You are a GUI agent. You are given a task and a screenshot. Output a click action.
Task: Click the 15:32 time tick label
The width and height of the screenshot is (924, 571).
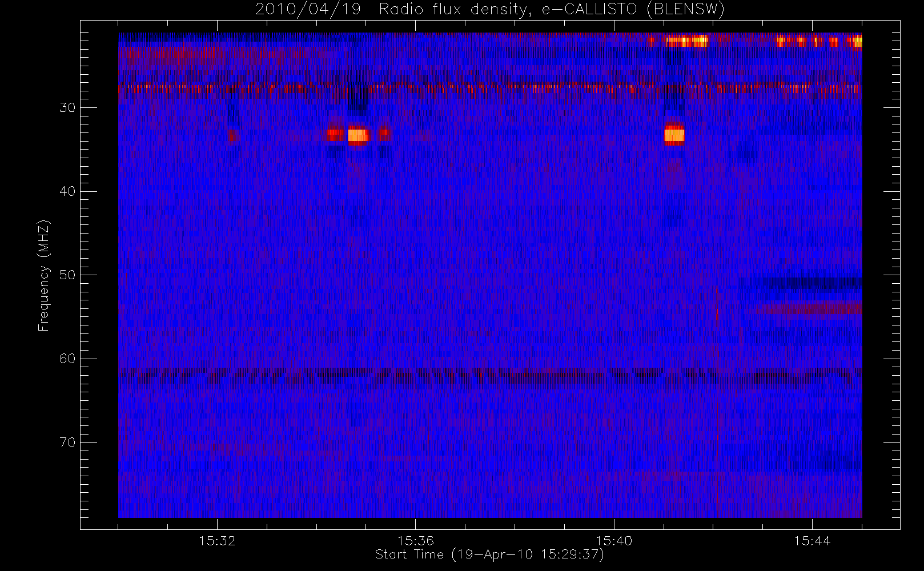click(217, 540)
